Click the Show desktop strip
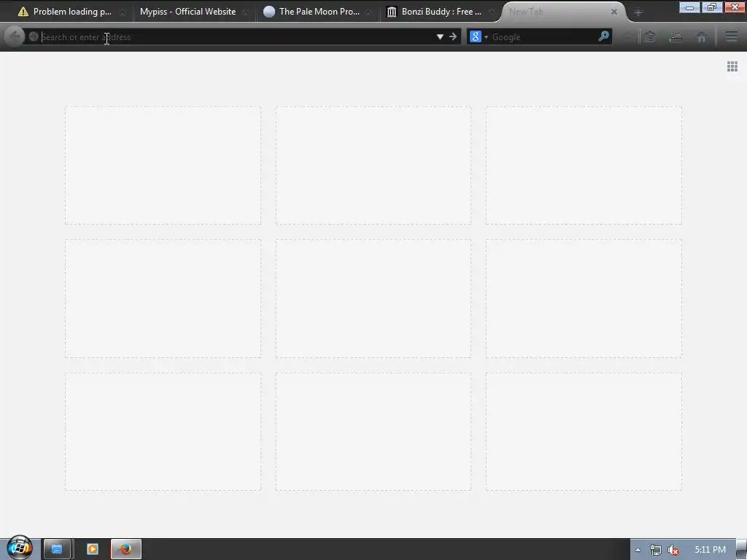Screen dimensions: 747x560 point(741,550)
